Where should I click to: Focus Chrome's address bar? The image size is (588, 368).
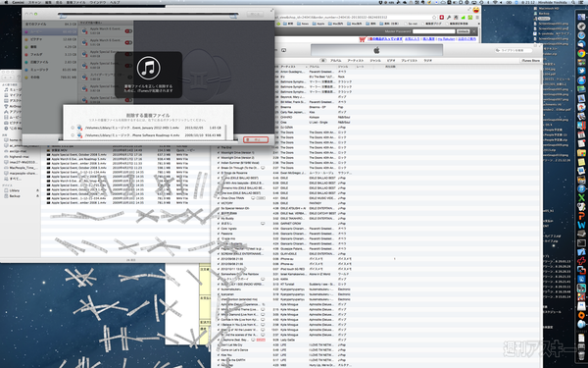click(353, 18)
